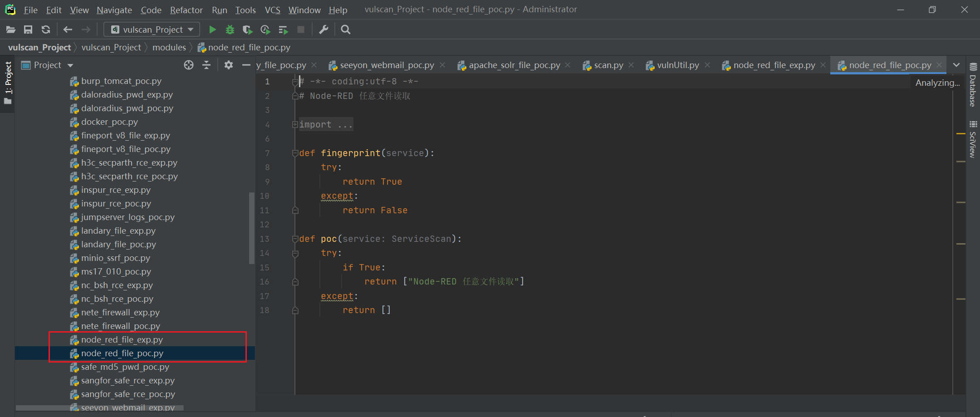Screen dimensions: 980x417
Task: Click line number 13 in gutter
Action: pyautogui.click(x=265, y=239)
